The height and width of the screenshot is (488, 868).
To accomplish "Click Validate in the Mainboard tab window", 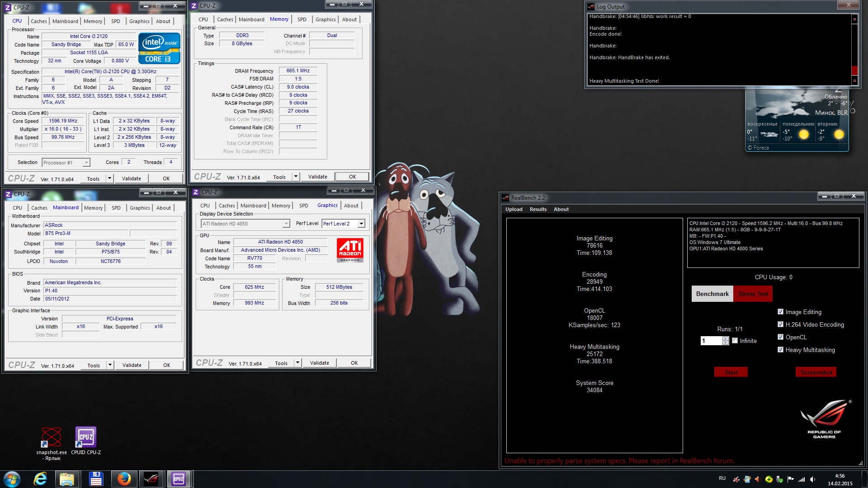I will (132, 365).
